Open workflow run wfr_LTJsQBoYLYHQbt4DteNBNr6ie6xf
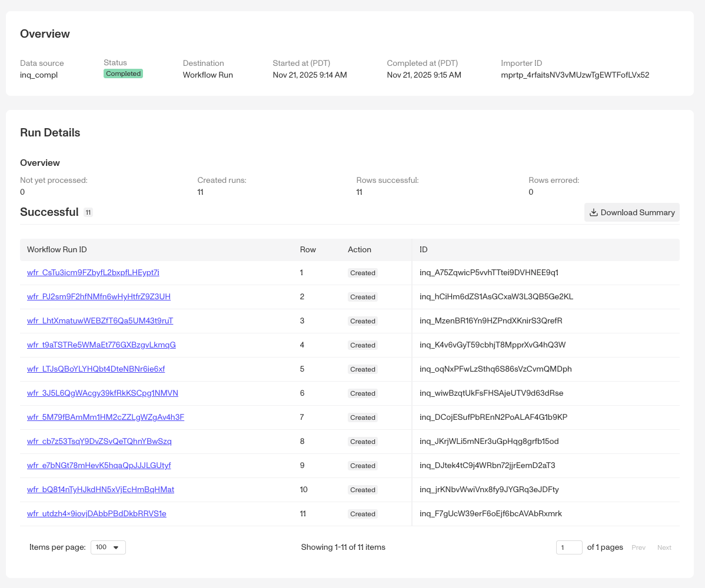This screenshot has height=588, width=705. (x=96, y=369)
